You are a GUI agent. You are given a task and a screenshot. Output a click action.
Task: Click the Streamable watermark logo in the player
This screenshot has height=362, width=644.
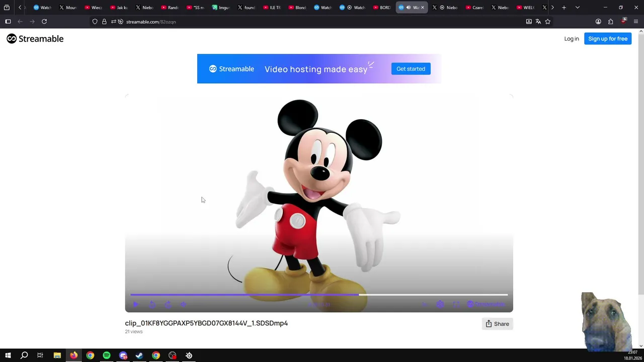tap(486, 304)
